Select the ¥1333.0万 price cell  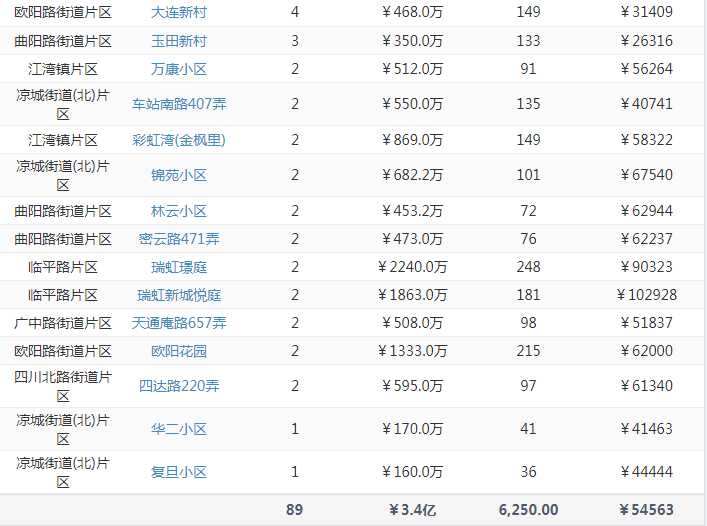(x=413, y=351)
